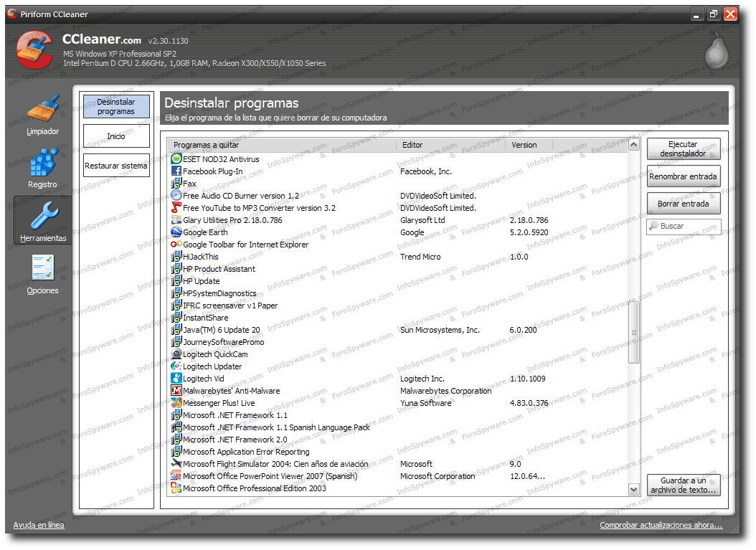Select the HP Update entry

coord(399,281)
